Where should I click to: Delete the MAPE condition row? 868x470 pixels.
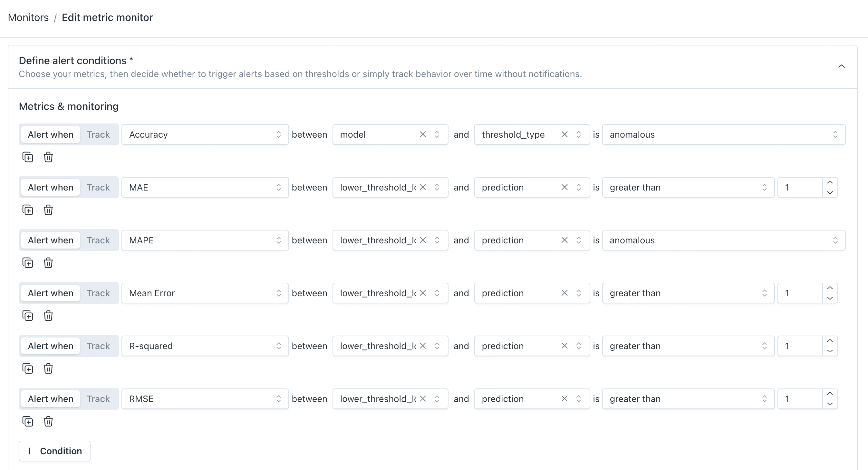click(x=48, y=263)
